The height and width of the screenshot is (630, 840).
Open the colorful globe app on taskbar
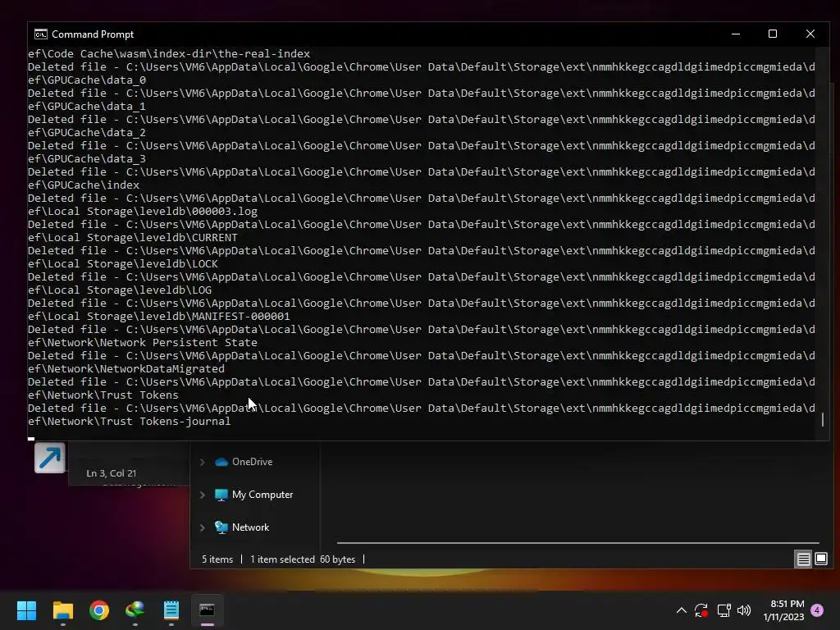(135, 610)
